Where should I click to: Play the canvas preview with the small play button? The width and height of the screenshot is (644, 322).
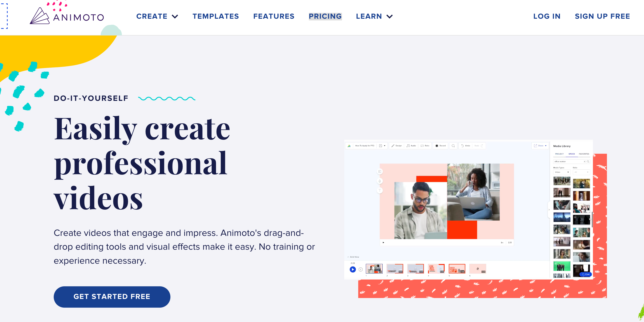click(x=383, y=243)
